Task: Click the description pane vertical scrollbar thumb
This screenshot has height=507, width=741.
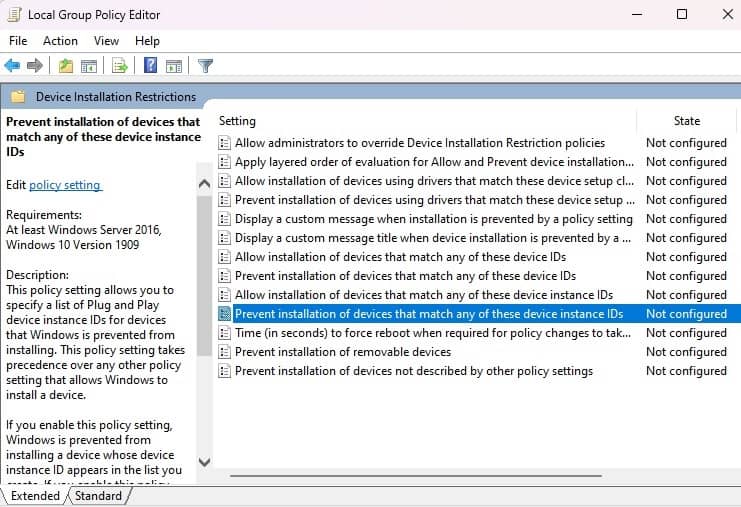Action: pos(204,275)
